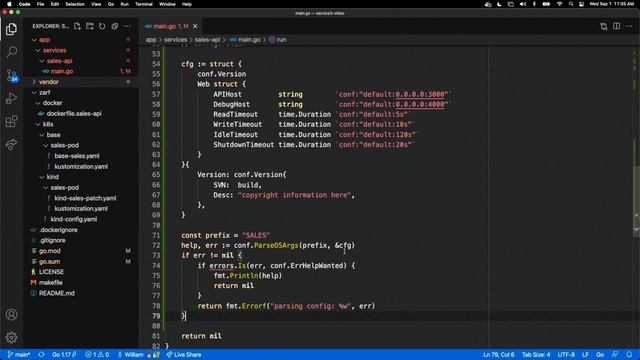Click Go 1.17 version in status bar
640x360 pixels.
[x=64, y=355]
